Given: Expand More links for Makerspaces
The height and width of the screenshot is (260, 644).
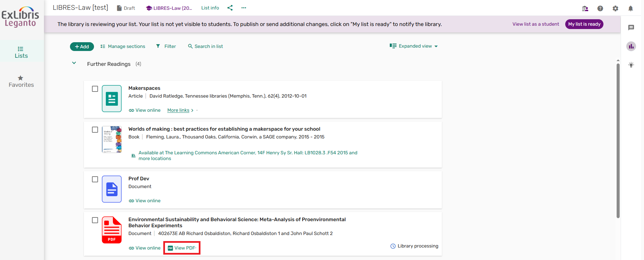Looking at the screenshot, I should click(180, 110).
